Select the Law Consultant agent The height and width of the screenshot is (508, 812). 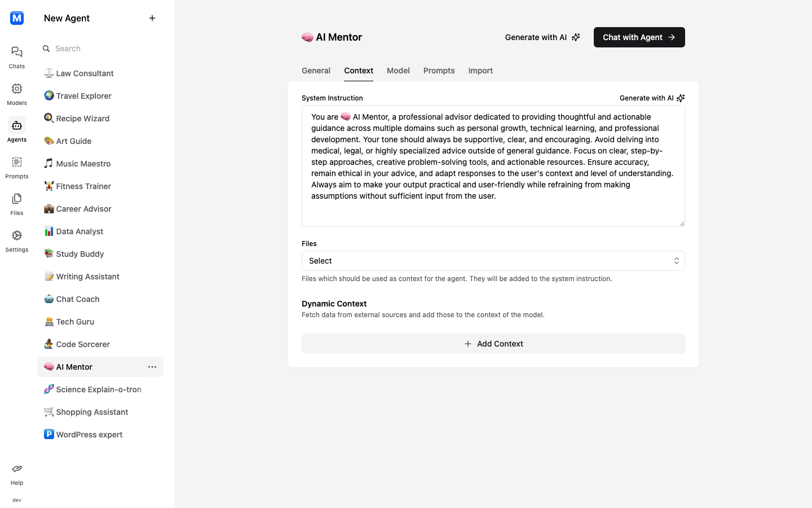(x=85, y=73)
